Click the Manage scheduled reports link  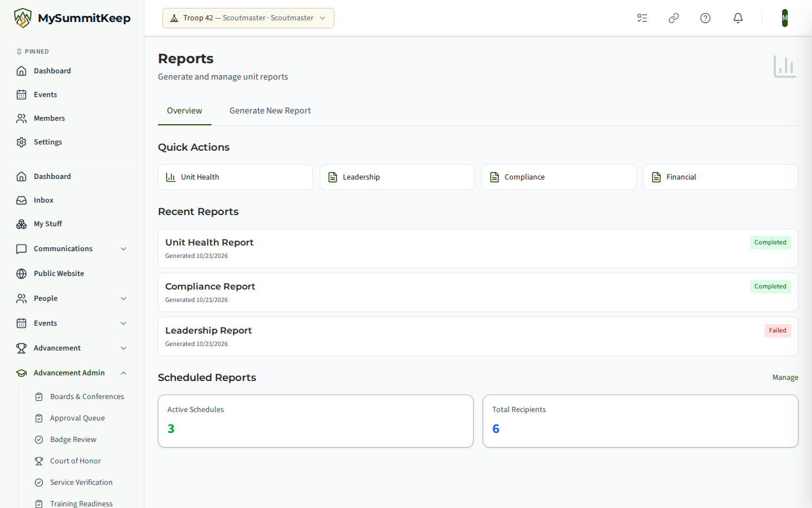[785, 378]
